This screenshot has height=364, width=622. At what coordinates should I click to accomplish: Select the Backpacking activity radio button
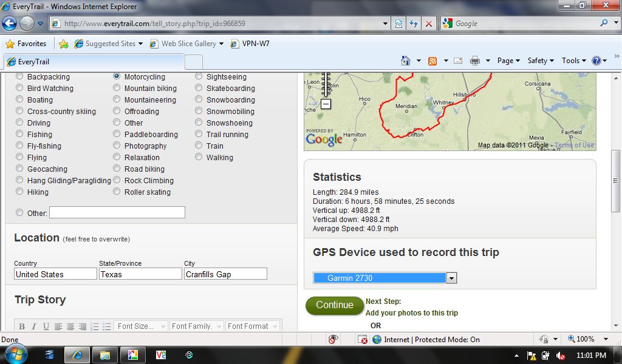[19, 76]
